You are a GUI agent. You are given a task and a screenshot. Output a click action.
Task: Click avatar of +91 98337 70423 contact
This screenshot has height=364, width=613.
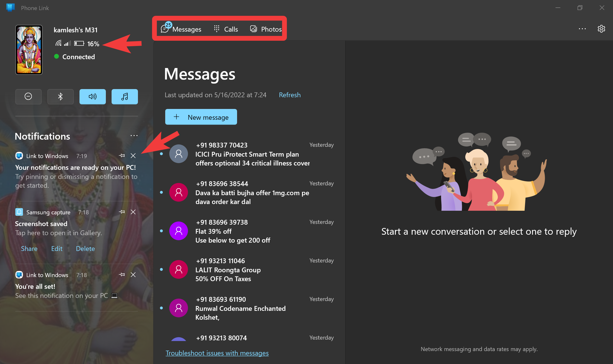[178, 154]
